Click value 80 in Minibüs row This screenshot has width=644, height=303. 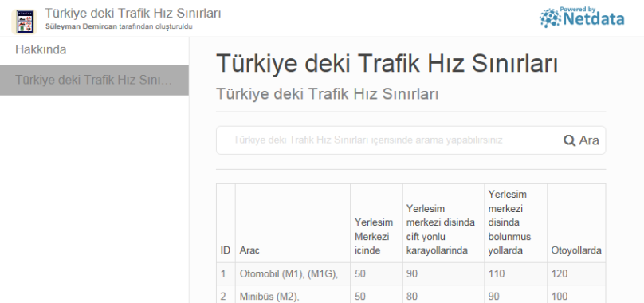click(x=412, y=297)
